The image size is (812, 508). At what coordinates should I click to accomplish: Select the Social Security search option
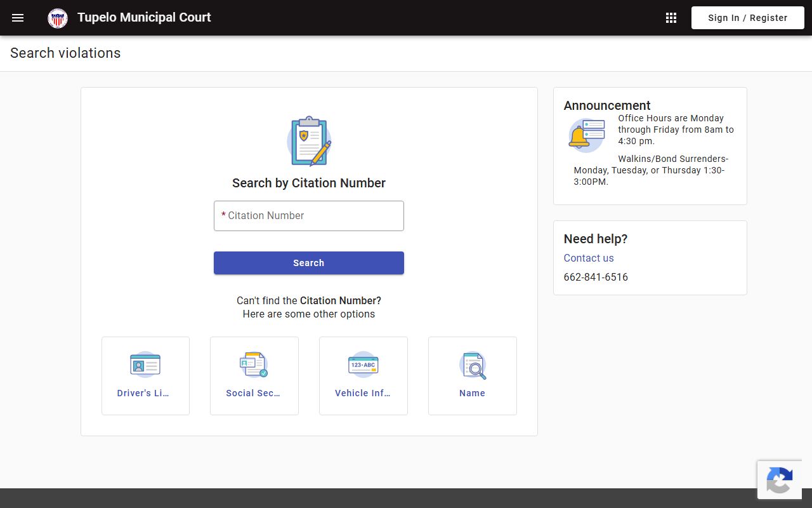(254, 376)
